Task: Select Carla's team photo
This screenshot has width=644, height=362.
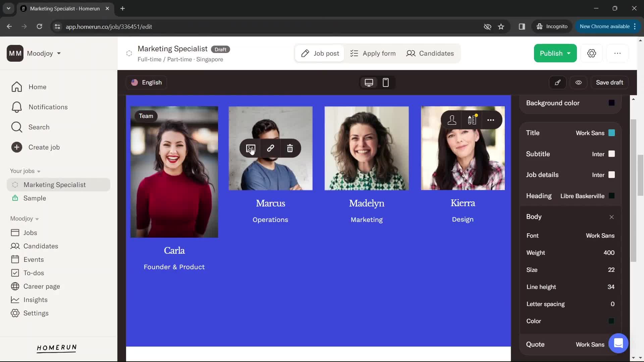Action: click(174, 172)
